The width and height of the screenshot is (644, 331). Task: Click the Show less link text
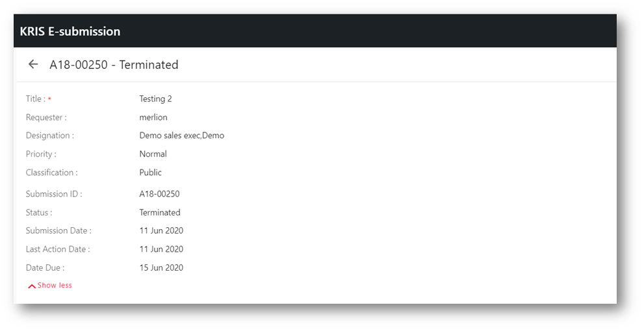tap(55, 285)
